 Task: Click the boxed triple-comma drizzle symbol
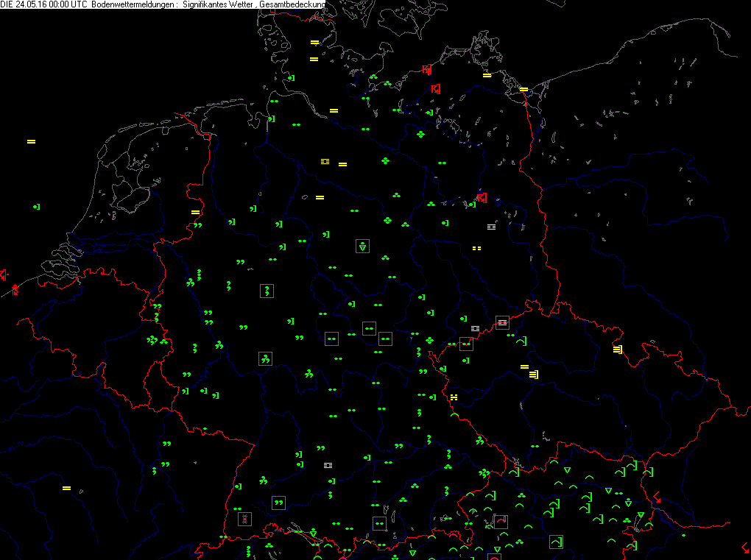[265, 358]
